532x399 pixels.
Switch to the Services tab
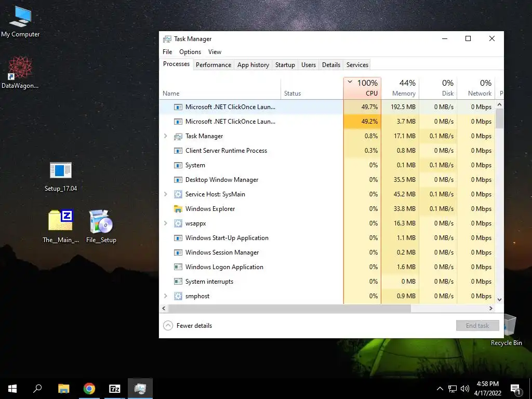pyautogui.click(x=357, y=65)
